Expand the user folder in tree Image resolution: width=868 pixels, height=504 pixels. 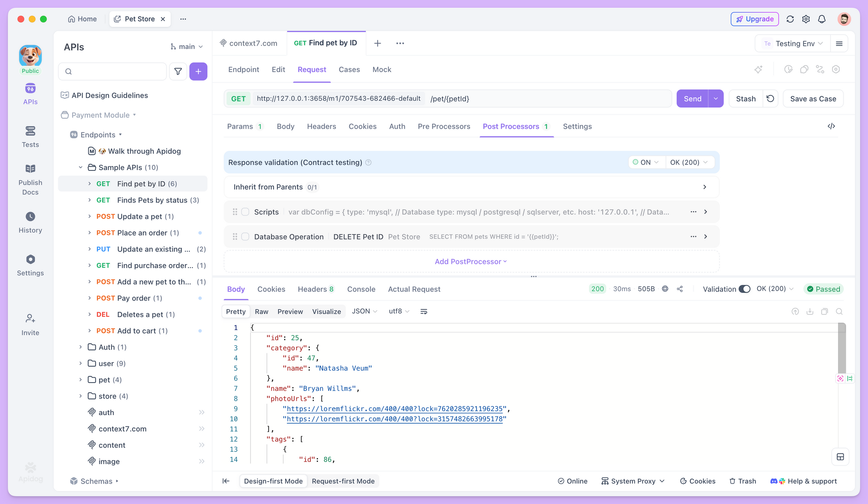[x=80, y=363]
